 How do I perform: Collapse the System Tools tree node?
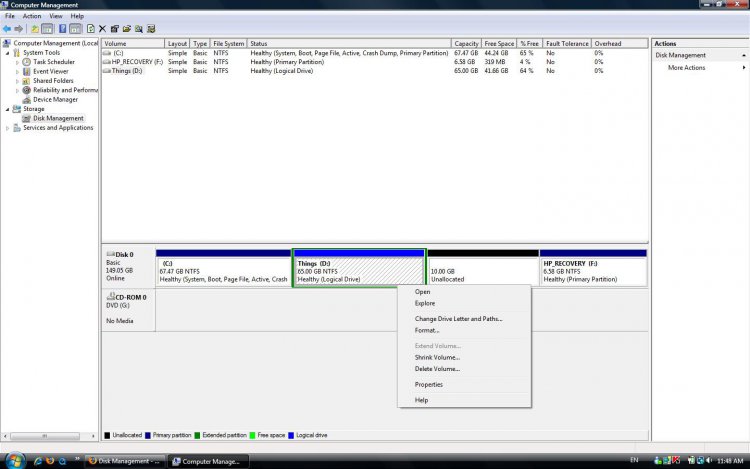pos(8,53)
